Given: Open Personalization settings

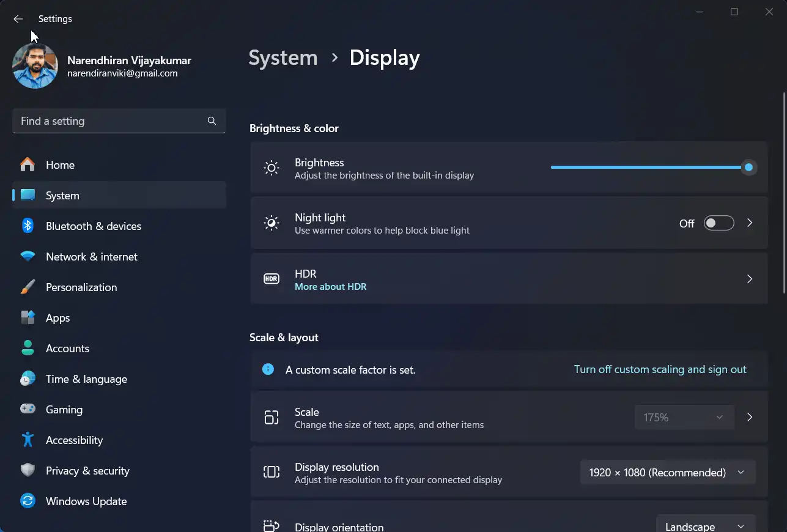Looking at the screenshot, I should point(119,287).
